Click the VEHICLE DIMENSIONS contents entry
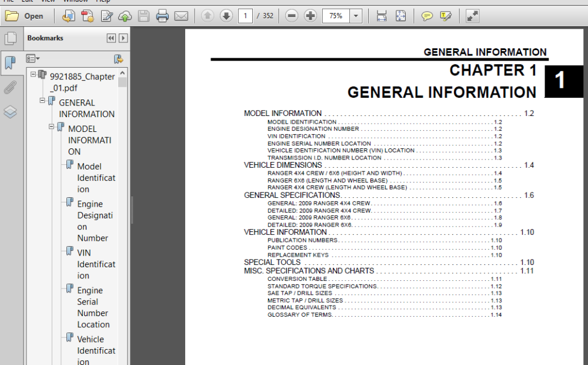 [283, 165]
